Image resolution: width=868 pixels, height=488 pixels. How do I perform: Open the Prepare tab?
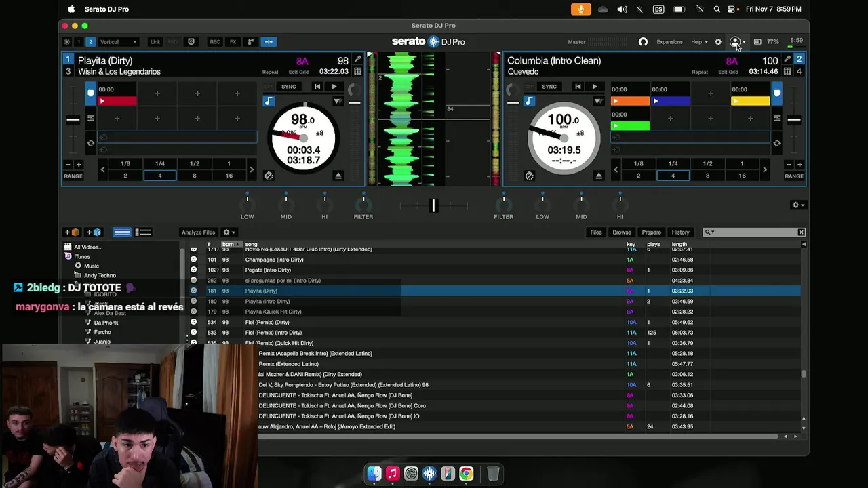[x=652, y=232]
